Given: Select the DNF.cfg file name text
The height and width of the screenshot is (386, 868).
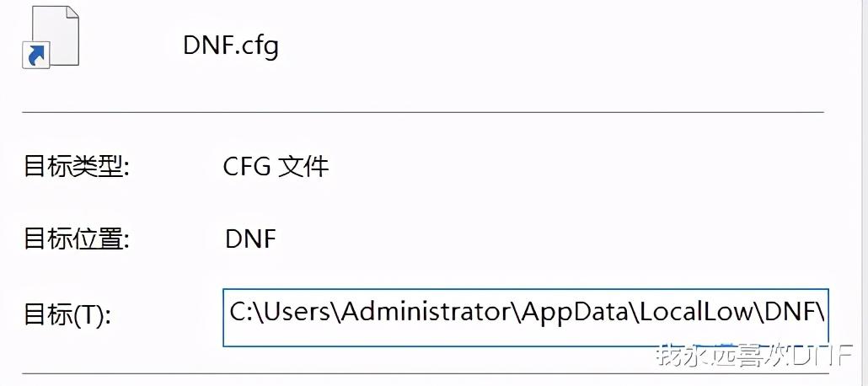Looking at the screenshot, I should (x=230, y=45).
